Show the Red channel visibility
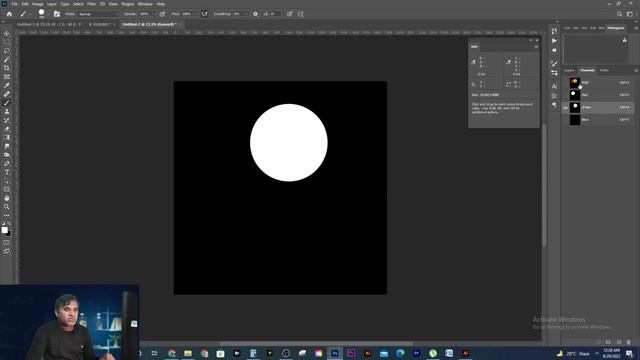 point(565,95)
